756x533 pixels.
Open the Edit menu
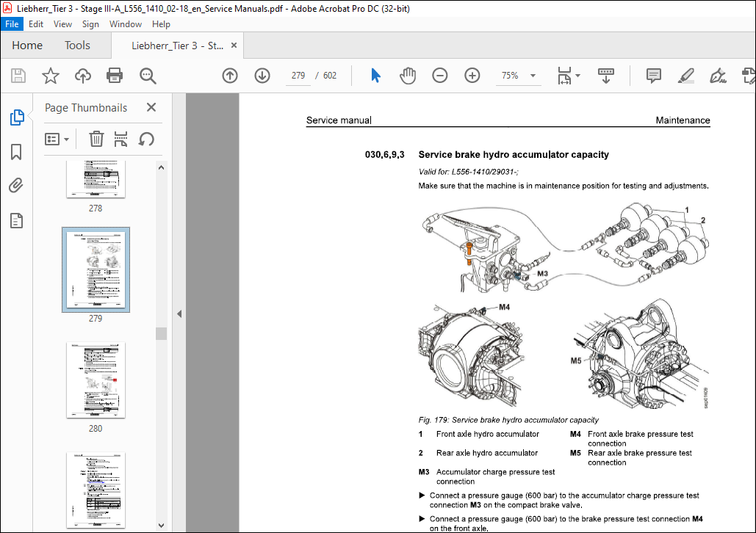36,24
